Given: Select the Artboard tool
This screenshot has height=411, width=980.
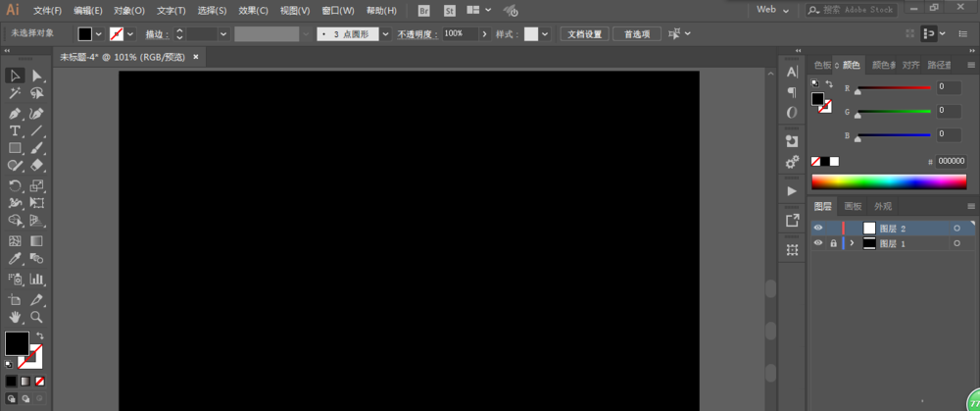Looking at the screenshot, I should pyautogui.click(x=15, y=299).
